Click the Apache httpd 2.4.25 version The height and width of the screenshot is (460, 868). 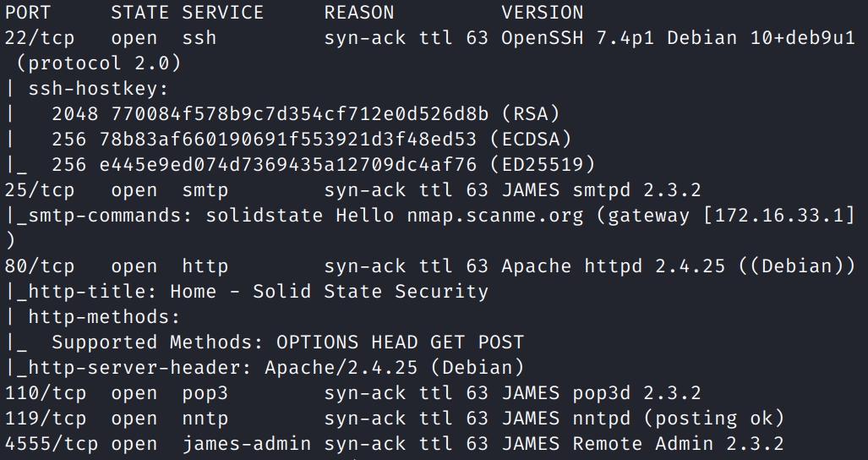(614, 266)
